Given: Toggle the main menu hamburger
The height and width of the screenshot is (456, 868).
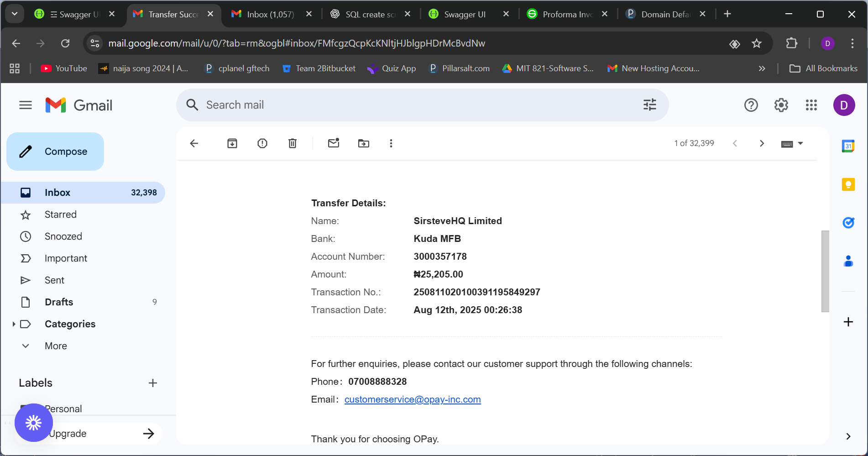Looking at the screenshot, I should coord(26,105).
